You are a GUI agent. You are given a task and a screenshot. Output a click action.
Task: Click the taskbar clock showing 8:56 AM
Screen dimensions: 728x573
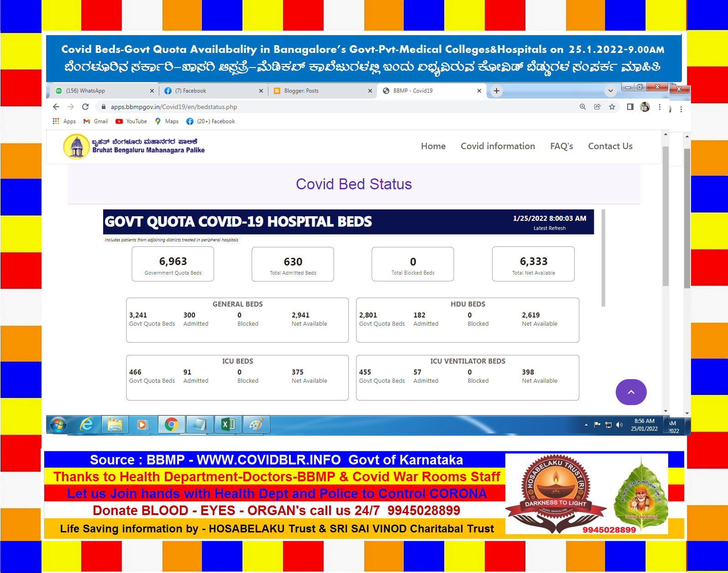(644, 425)
